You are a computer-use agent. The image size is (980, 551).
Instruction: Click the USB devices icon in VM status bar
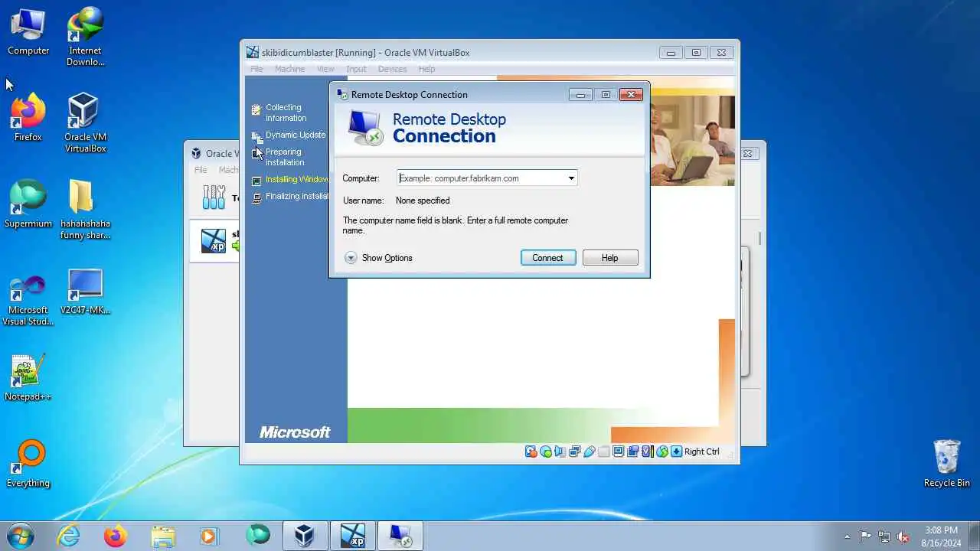pos(590,452)
